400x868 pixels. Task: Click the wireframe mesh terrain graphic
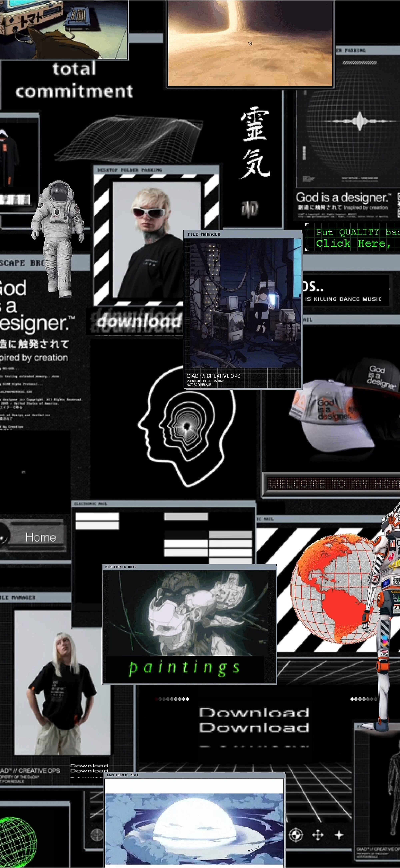point(129,139)
